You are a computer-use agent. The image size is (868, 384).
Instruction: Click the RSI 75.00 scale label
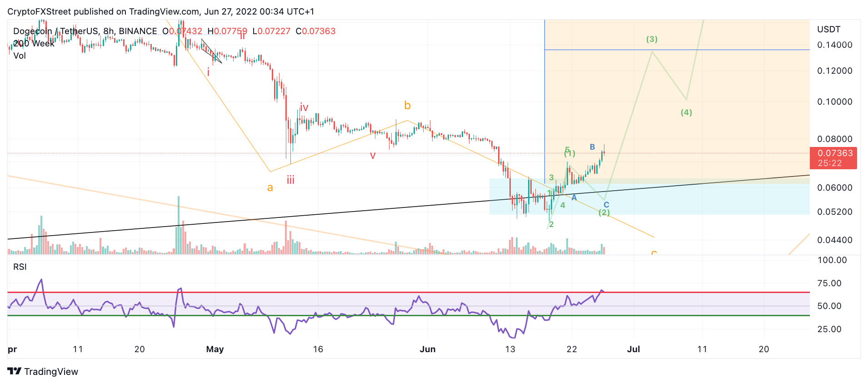tap(829, 283)
